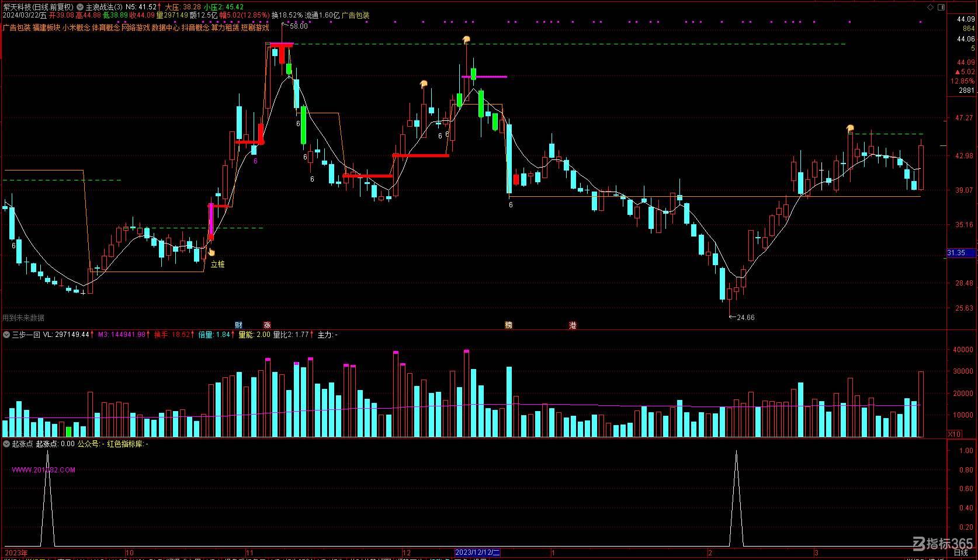The image size is (978, 560).
Task: Open the 小米概念 concept tag
Action: [77, 27]
